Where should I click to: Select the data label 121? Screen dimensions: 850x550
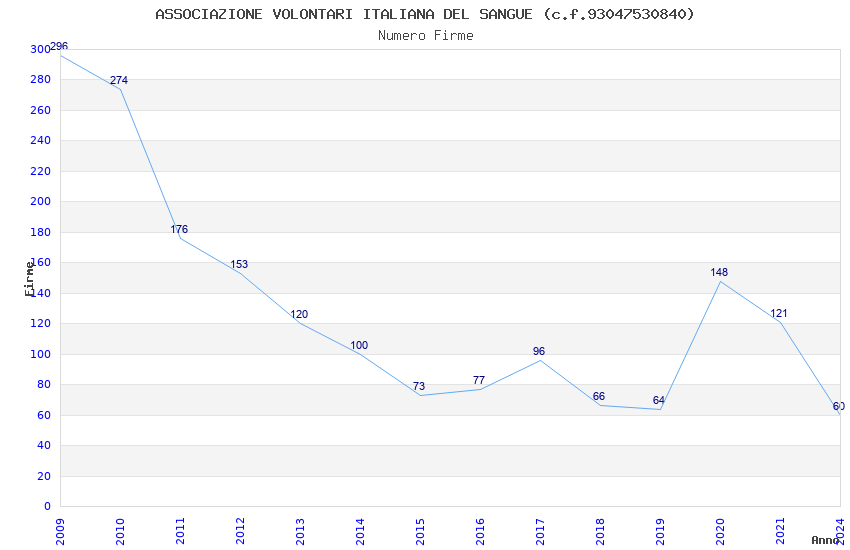779,313
